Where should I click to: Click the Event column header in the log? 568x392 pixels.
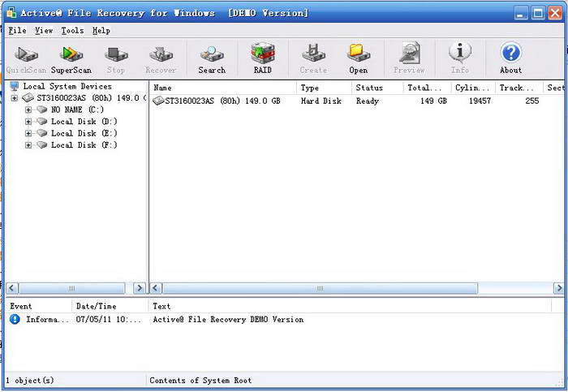click(39, 306)
